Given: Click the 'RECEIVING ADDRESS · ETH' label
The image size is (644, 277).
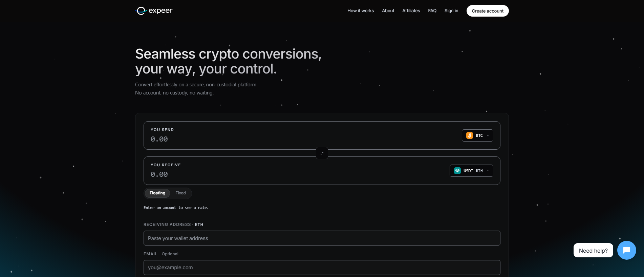Looking at the screenshot, I should coord(173,225).
